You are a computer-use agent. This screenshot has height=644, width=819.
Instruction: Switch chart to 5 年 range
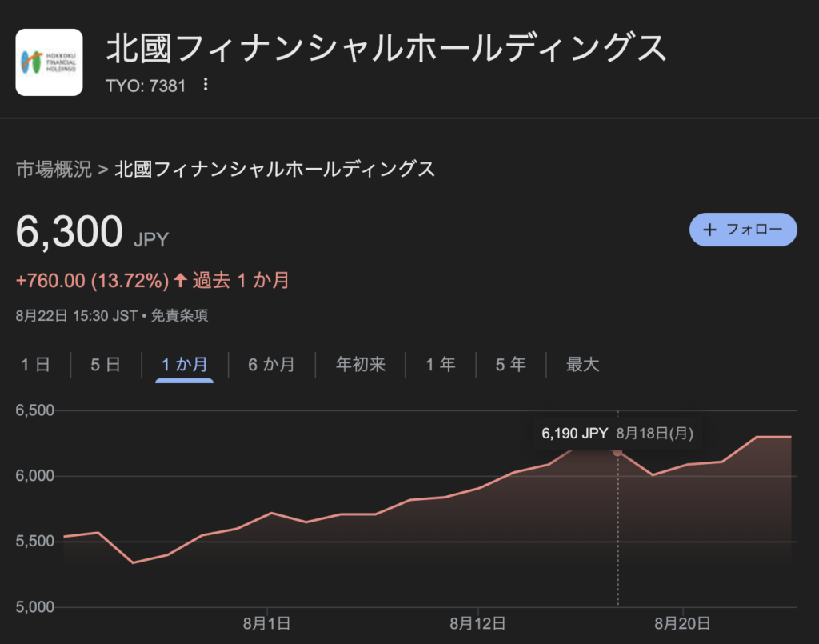[x=510, y=365]
